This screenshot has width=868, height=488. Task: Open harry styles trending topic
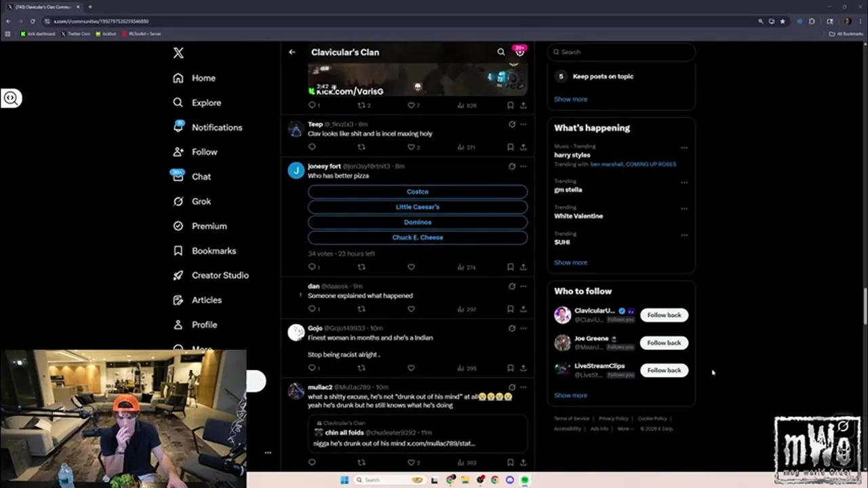tap(572, 155)
